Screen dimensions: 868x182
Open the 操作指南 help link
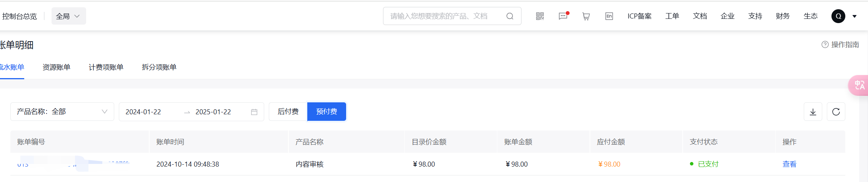(840, 45)
